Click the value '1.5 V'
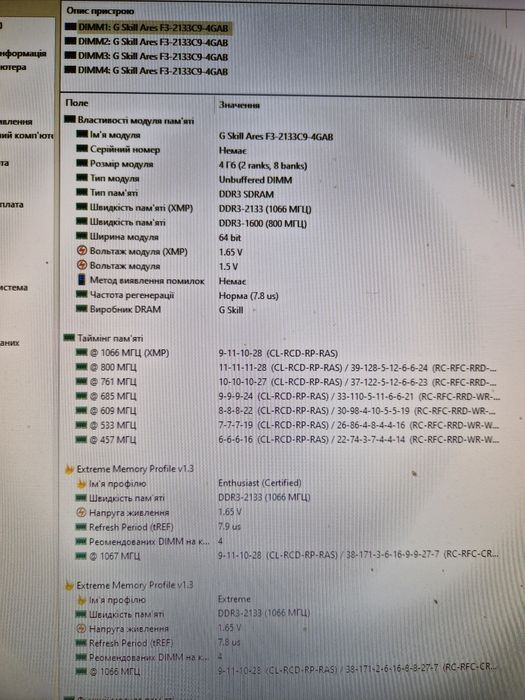The width and height of the screenshot is (525, 700). pyautogui.click(x=228, y=267)
